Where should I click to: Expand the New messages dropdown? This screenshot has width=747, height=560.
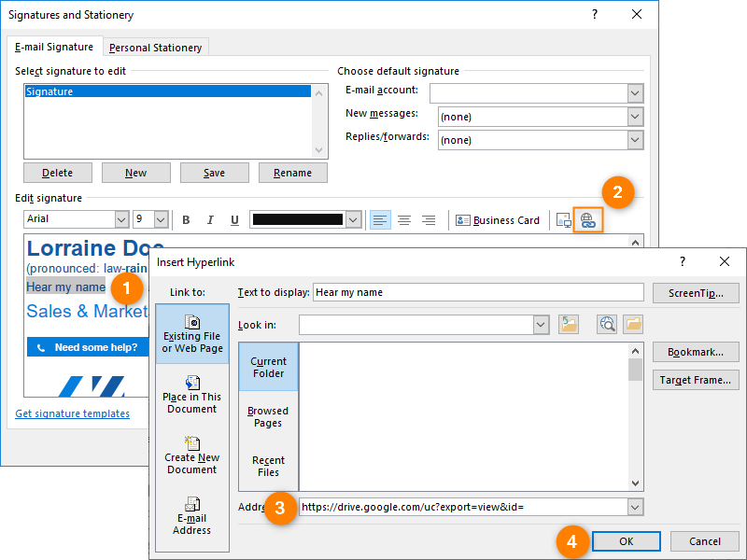(x=635, y=117)
